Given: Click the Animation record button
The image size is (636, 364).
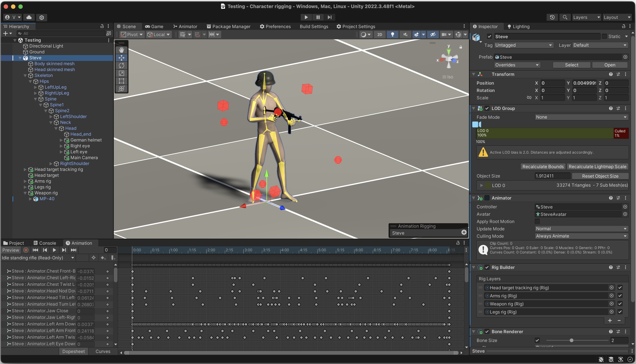Looking at the screenshot, I should [x=26, y=250].
